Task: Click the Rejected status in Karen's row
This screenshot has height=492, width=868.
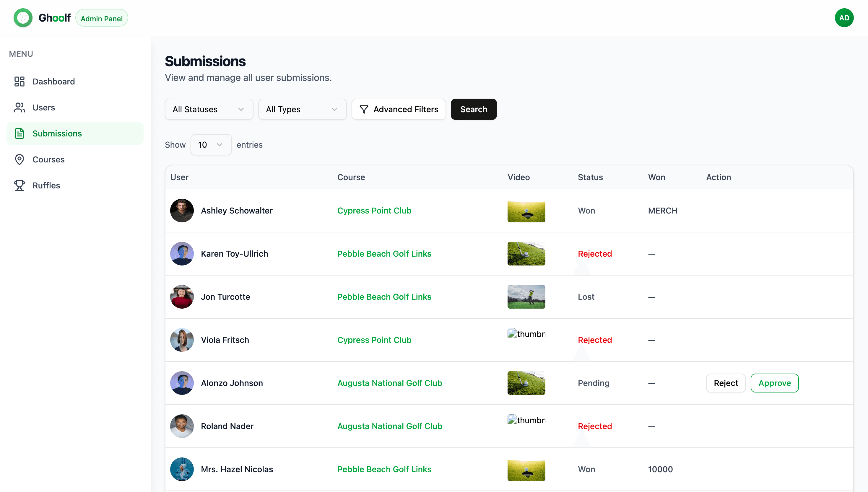Action: click(594, 254)
